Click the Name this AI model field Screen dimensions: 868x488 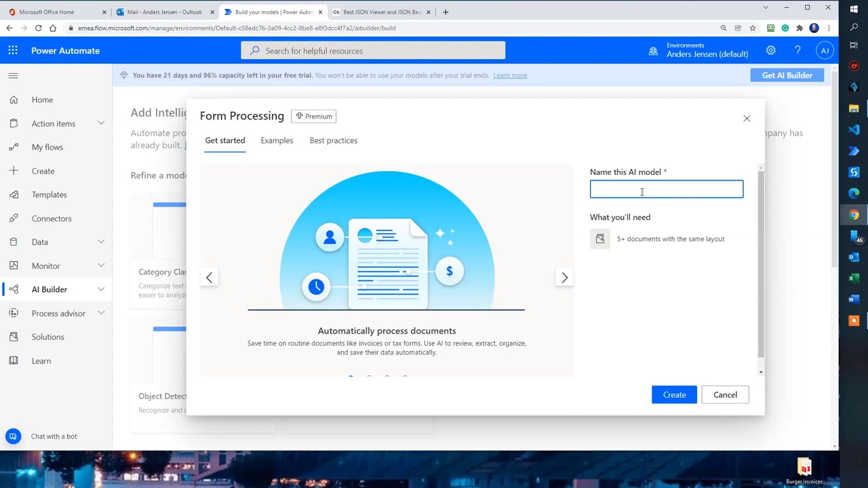click(x=666, y=189)
